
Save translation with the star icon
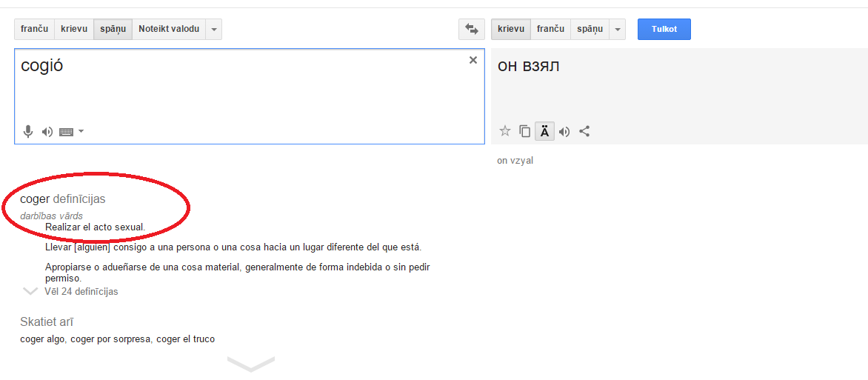[x=505, y=131]
